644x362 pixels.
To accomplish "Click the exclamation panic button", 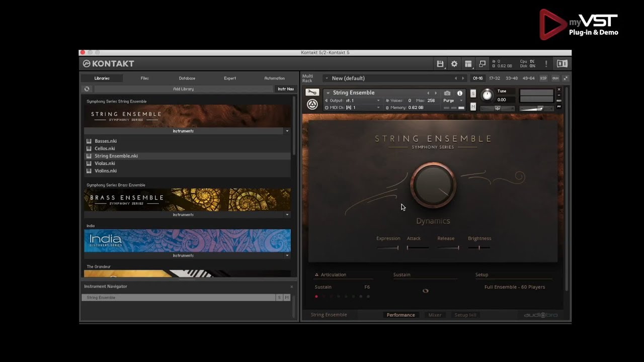I will point(546,64).
